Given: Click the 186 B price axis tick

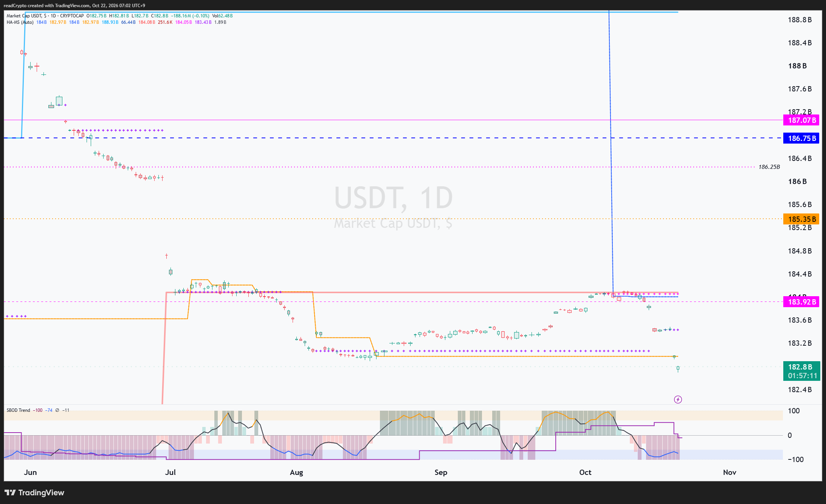Looking at the screenshot, I should (797, 181).
